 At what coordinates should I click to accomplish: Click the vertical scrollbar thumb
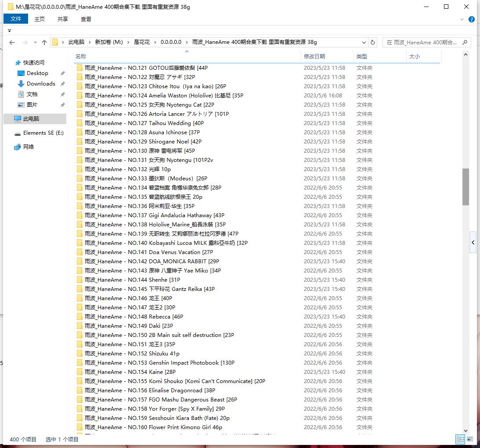click(x=466, y=187)
